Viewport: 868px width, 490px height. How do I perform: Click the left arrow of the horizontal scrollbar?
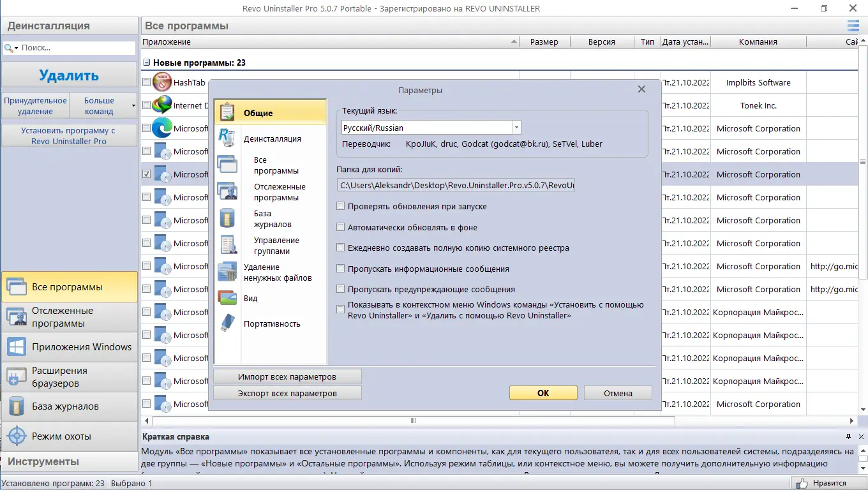(147, 421)
